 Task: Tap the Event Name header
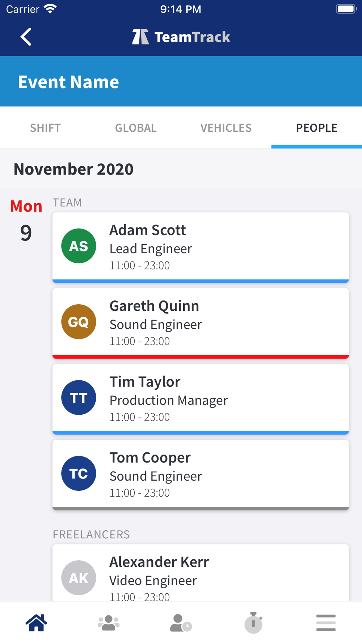tap(69, 82)
